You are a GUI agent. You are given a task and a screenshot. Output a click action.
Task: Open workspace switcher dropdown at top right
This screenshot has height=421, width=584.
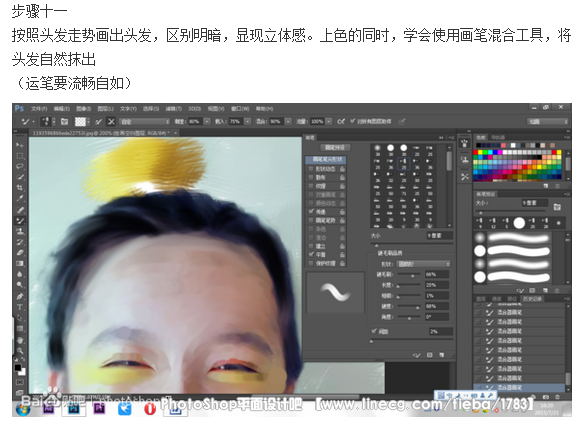tap(548, 121)
